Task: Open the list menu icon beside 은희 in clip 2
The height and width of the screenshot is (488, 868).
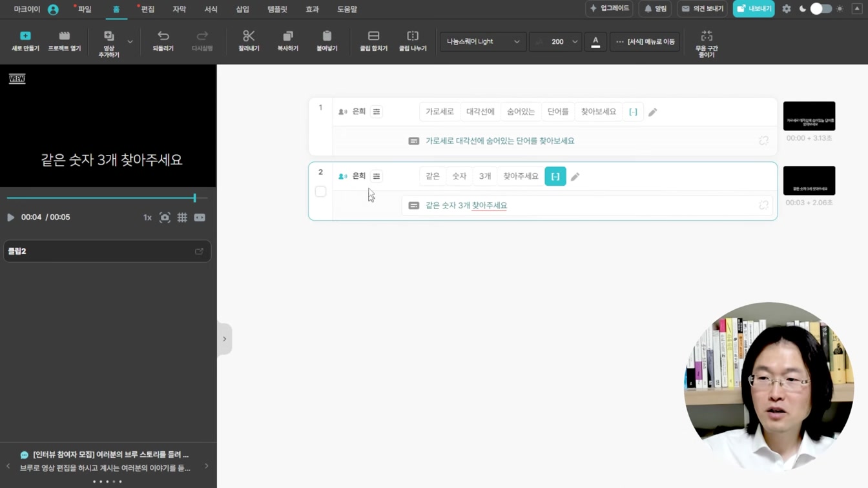Action: pyautogui.click(x=377, y=176)
